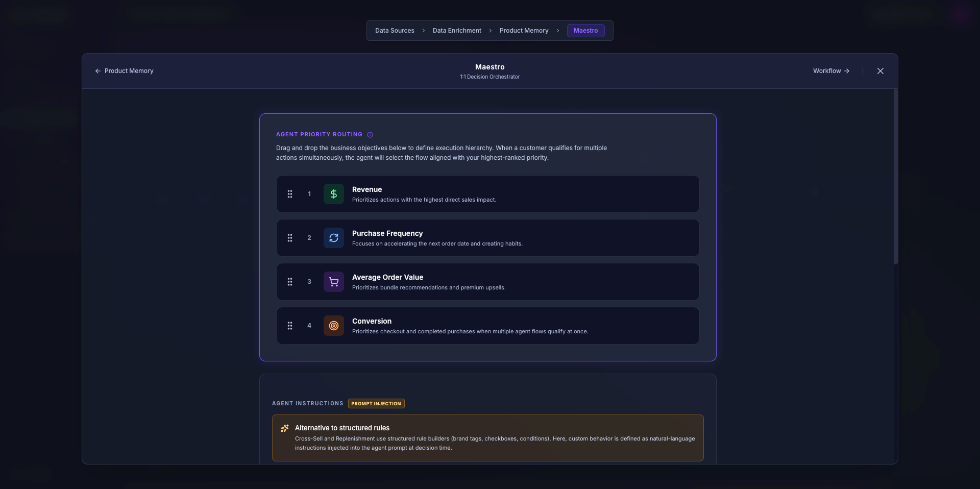The height and width of the screenshot is (489, 980).
Task: Grab the drag handle on Revenue row
Action: click(x=290, y=194)
